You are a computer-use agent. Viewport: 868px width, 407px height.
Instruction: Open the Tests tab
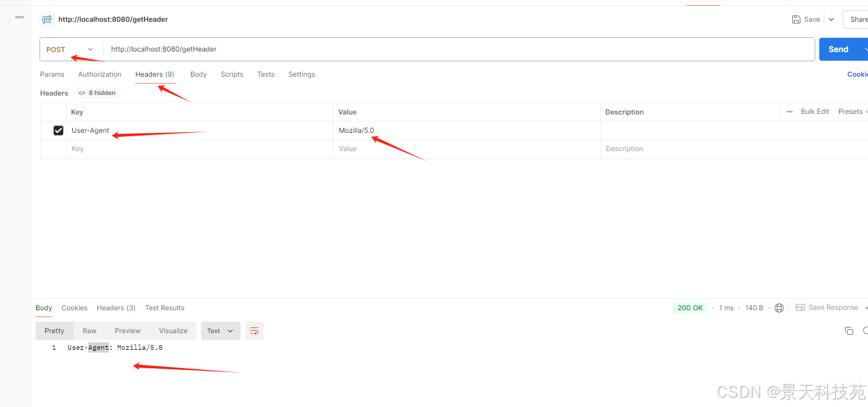coord(266,74)
